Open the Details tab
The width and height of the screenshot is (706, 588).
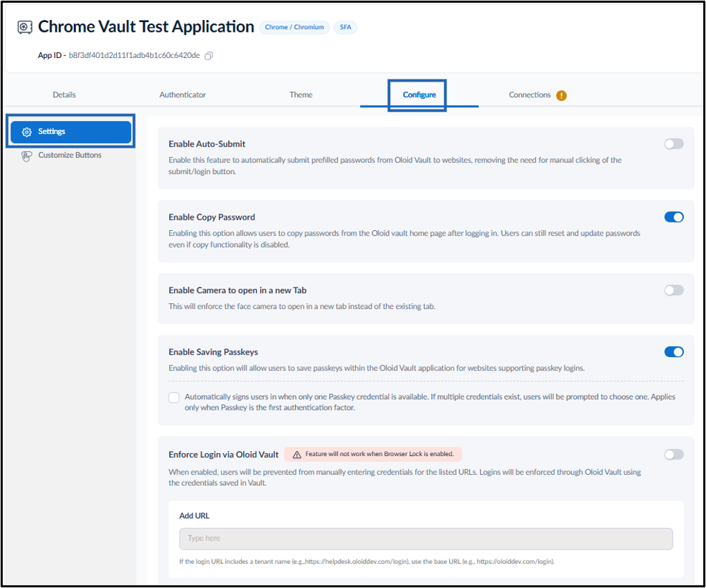click(64, 95)
